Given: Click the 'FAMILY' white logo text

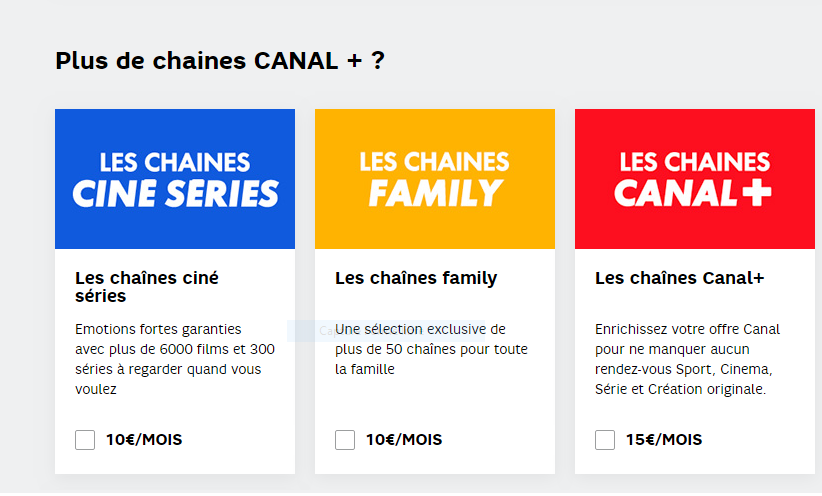Looking at the screenshot, I should click(435, 193).
